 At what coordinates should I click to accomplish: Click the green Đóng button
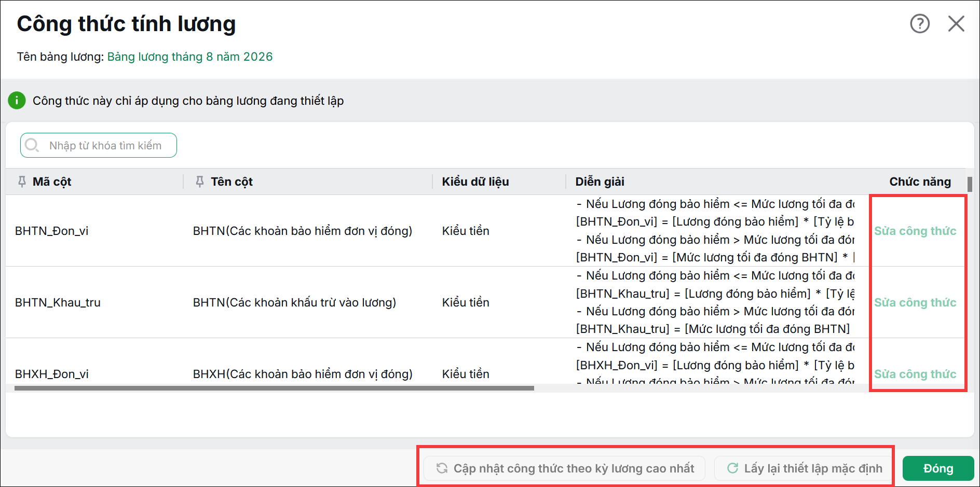tap(938, 468)
